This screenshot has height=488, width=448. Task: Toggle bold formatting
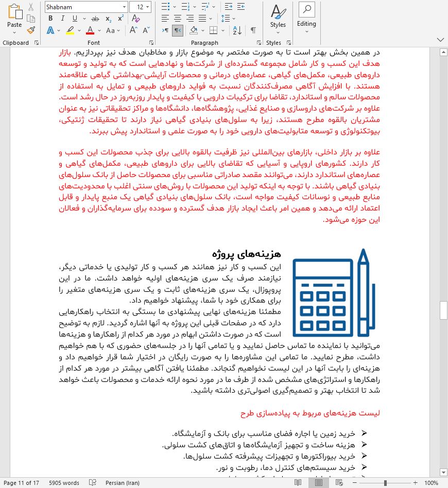click(50, 19)
